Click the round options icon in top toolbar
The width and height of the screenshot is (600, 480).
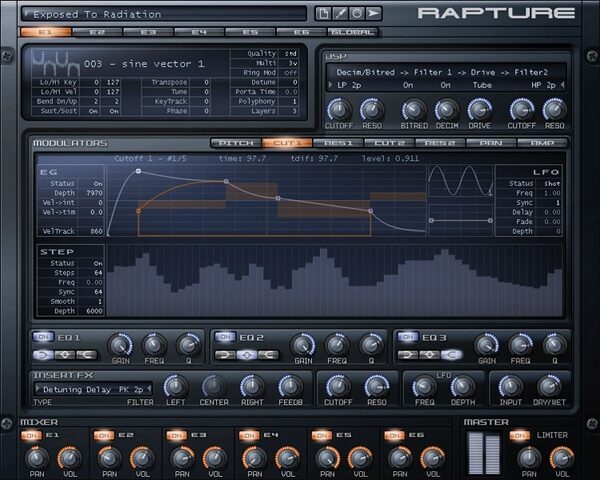click(x=357, y=14)
